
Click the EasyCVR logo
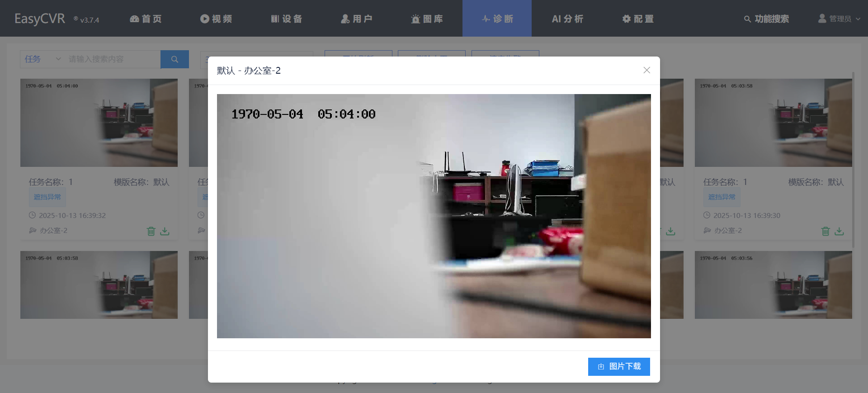point(40,19)
